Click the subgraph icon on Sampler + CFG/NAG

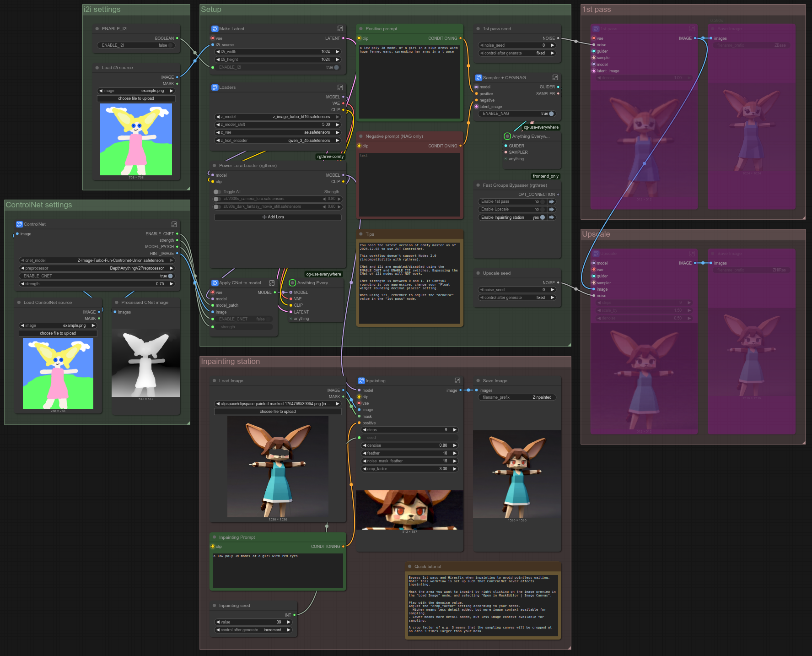pyautogui.click(x=479, y=78)
